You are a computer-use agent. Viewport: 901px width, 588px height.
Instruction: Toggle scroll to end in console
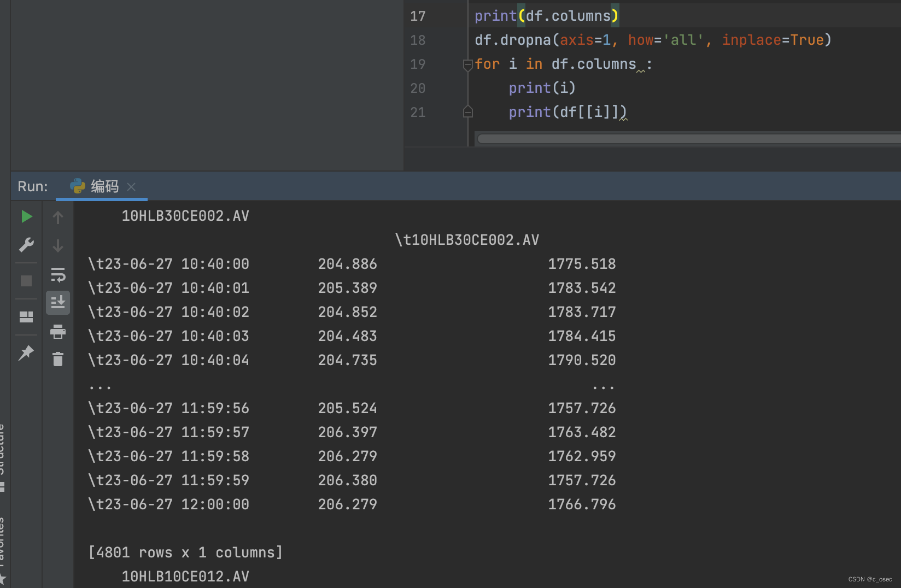tap(58, 302)
